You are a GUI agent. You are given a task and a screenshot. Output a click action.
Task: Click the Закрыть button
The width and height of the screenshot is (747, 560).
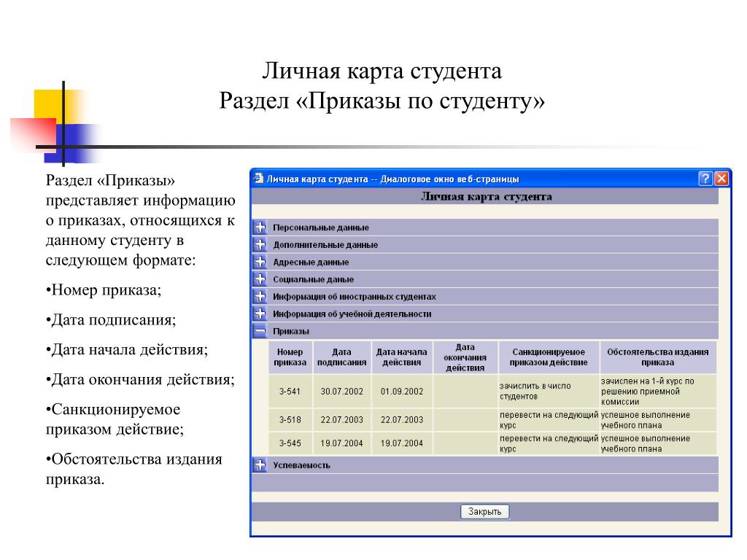(x=484, y=511)
